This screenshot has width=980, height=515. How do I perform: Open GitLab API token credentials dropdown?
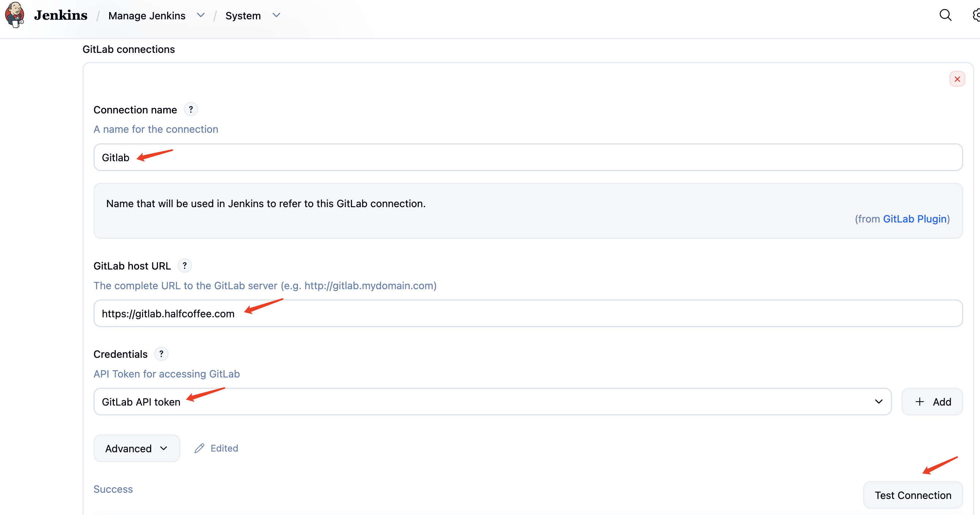tap(492, 402)
